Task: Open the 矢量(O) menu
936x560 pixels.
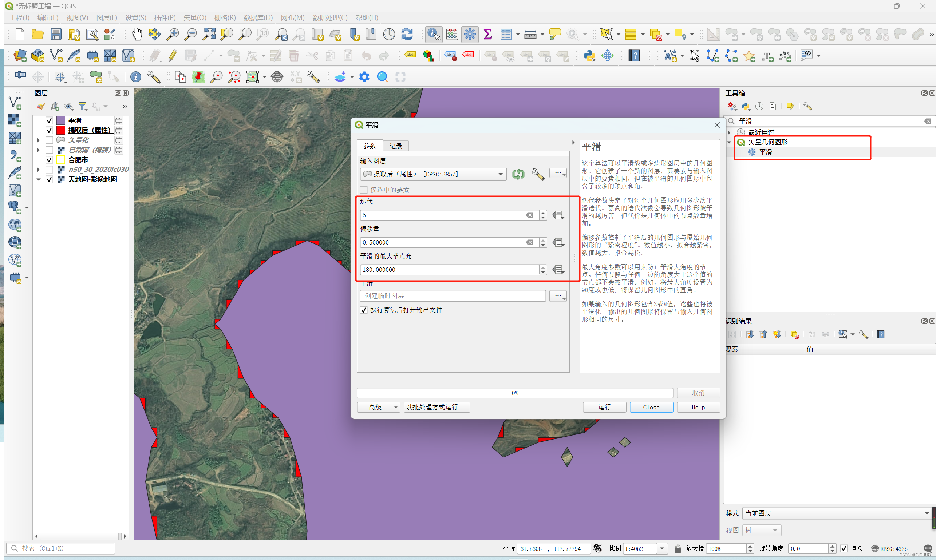Action: (194, 18)
